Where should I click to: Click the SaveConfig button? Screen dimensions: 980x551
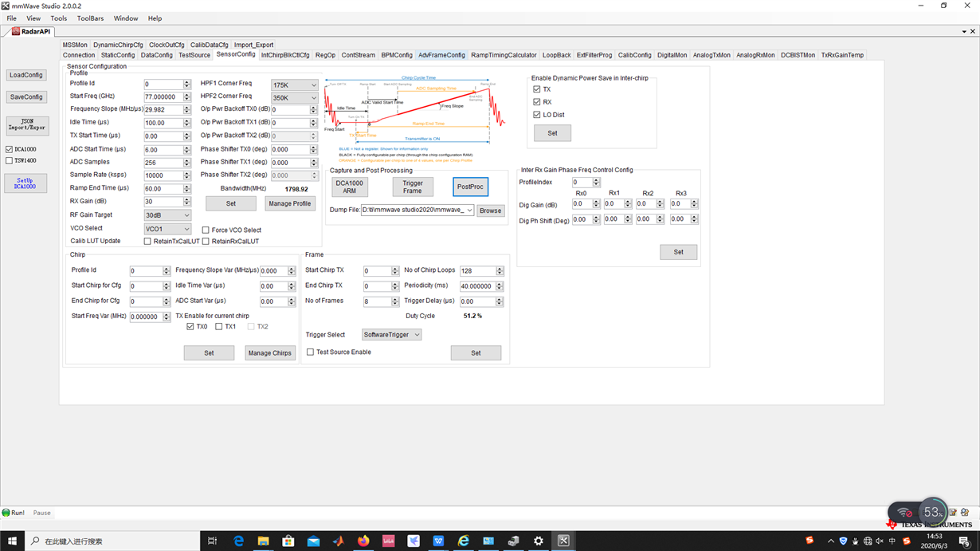click(26, 97)
